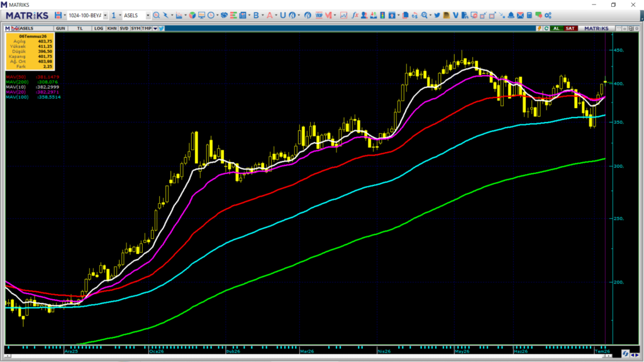Click the traffic light icon
This screenshot has height=362, width=644.
click(x=382, y=15)
